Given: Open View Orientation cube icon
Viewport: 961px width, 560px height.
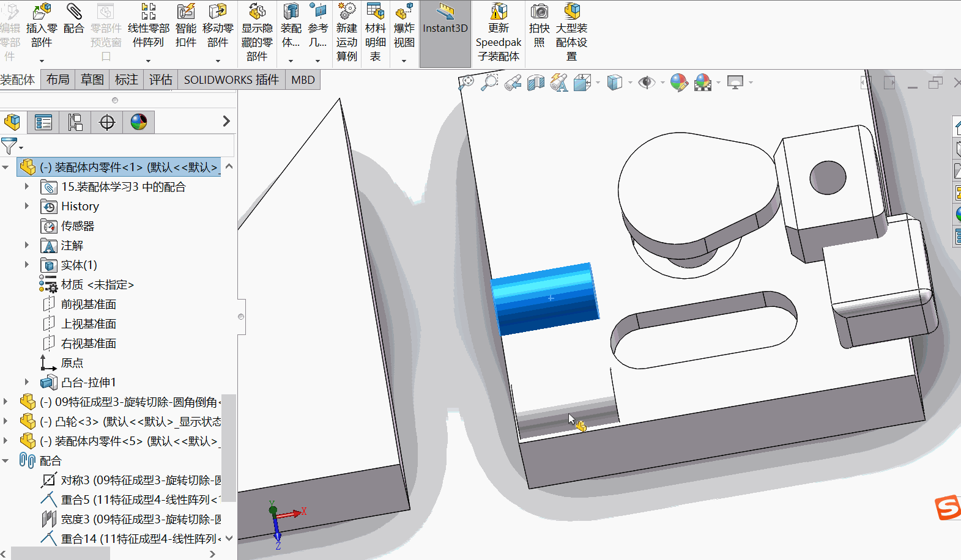Looking at the screenshot, I should [582, 82].
